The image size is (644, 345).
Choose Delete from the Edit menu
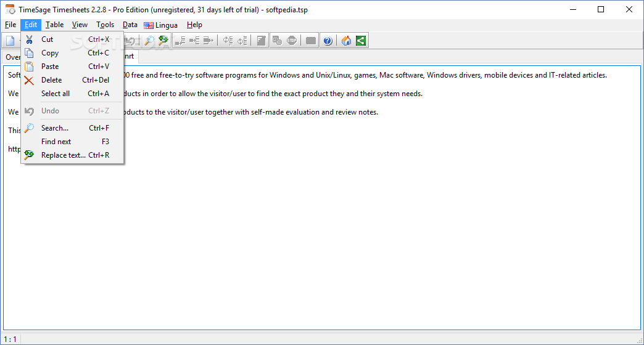pyautogui.click(x=72, y=80)
